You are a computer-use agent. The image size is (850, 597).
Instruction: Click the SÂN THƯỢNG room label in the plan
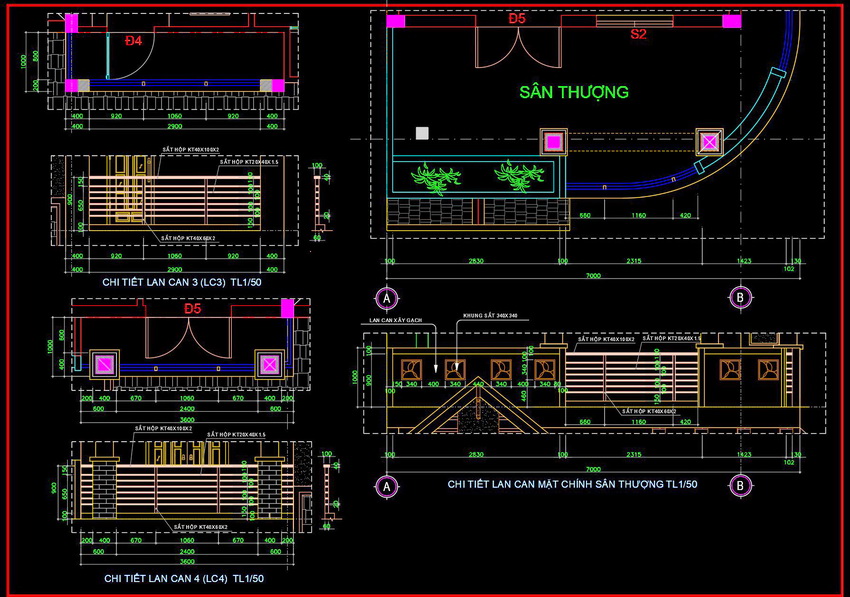click(x=574, y=92)
